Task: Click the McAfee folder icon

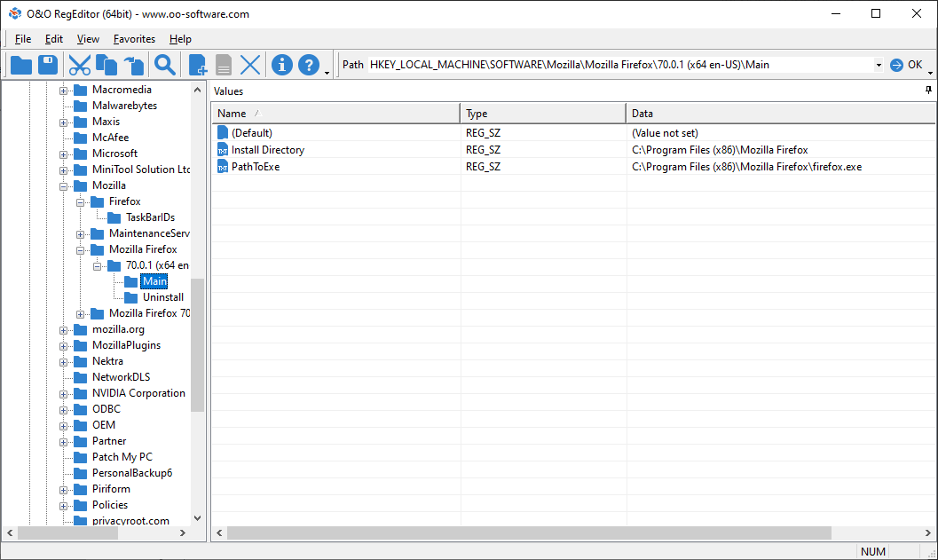Action: [80, 138]
